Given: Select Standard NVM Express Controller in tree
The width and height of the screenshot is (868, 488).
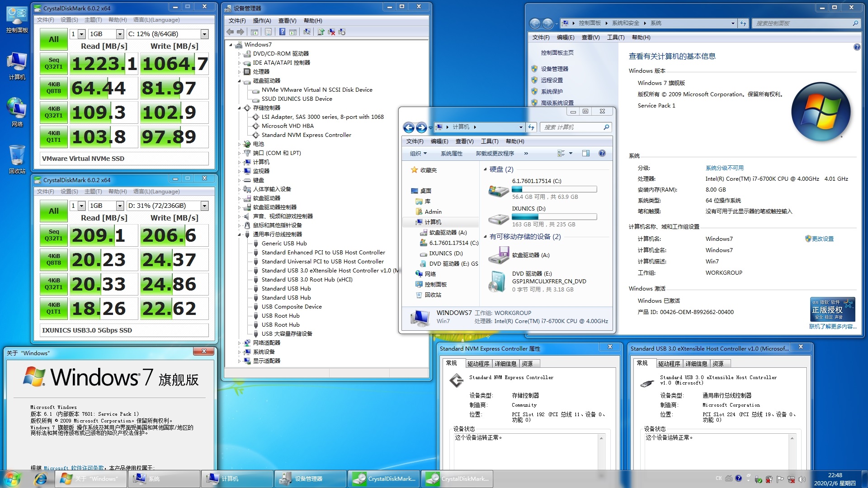Looking at the screenshot, I should click(306, 135).
